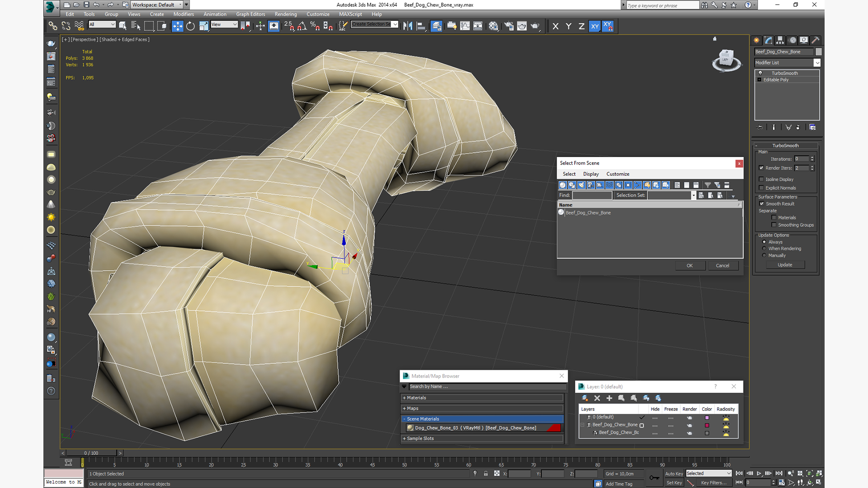Toggle the Angle Snap icon
The image size is (868, 488).
[302, 26]
